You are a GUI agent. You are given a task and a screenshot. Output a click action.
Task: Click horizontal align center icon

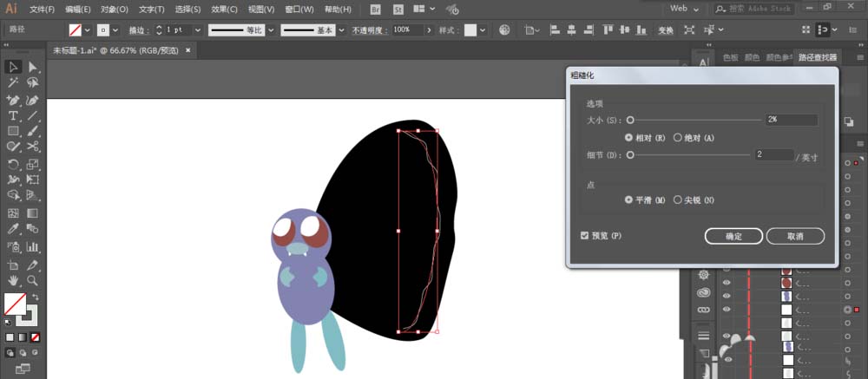(572, 29)
